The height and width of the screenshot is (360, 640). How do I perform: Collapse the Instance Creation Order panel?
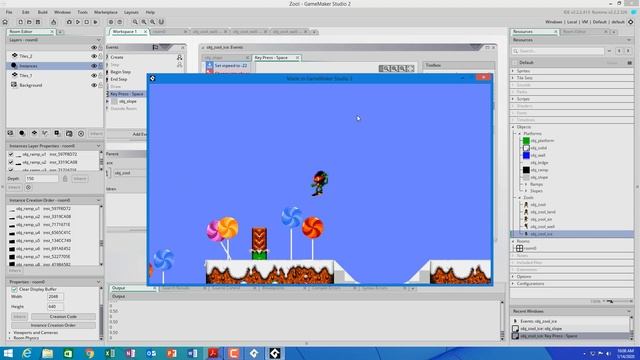click(x=98, y=200)
